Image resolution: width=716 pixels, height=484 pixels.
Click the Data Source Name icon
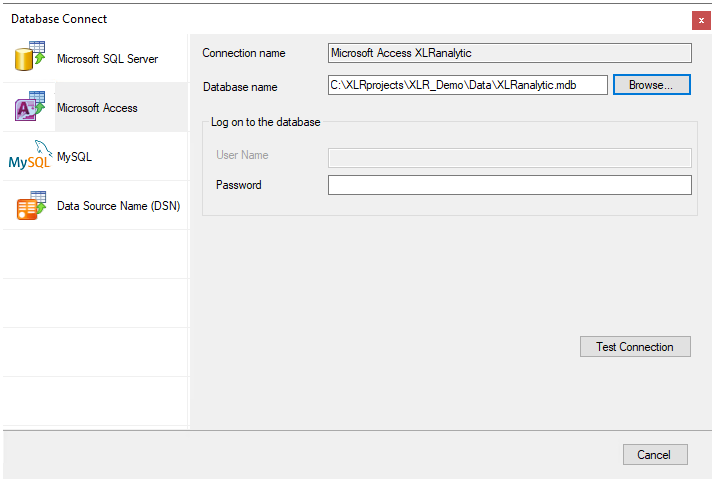tap(31, 205)
